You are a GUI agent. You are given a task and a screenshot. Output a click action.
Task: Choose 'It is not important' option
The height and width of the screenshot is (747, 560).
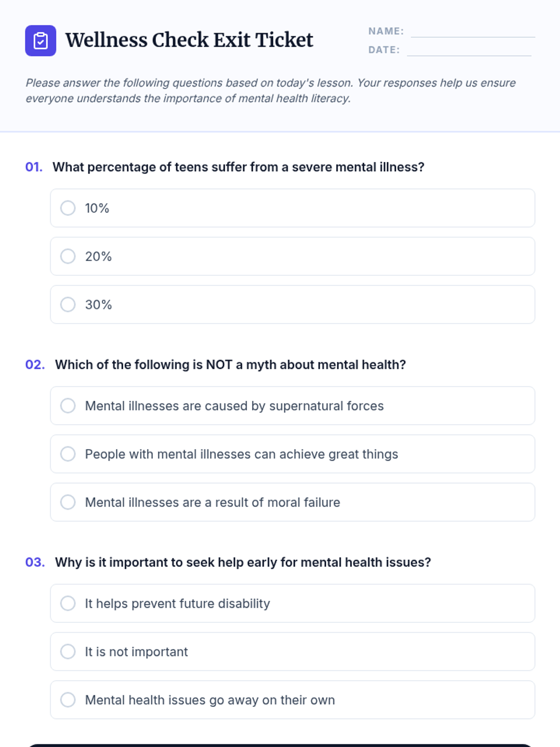point(68,652)
